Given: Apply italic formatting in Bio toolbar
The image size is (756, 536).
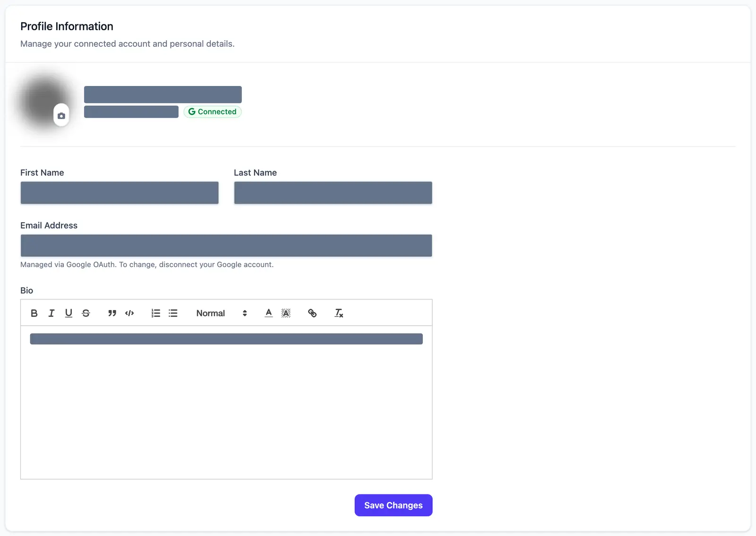Looking at the screenshot, I should [x=52, y=313].
